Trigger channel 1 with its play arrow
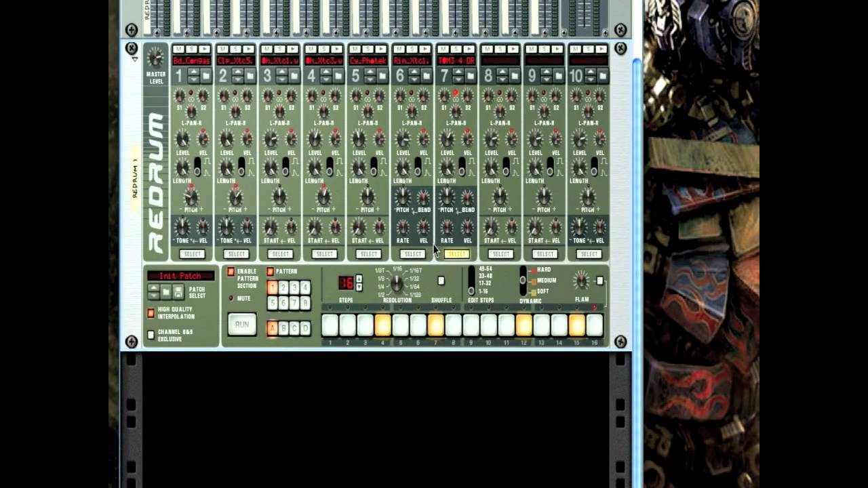The width and height of the screenshot is (868, 488). coord(204,49)
